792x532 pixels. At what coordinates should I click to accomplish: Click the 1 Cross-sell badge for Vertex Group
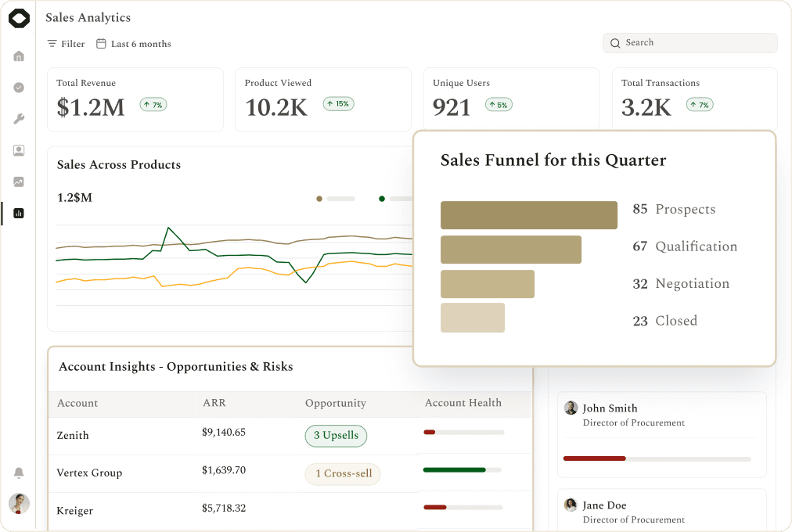(x=343, y=474)
